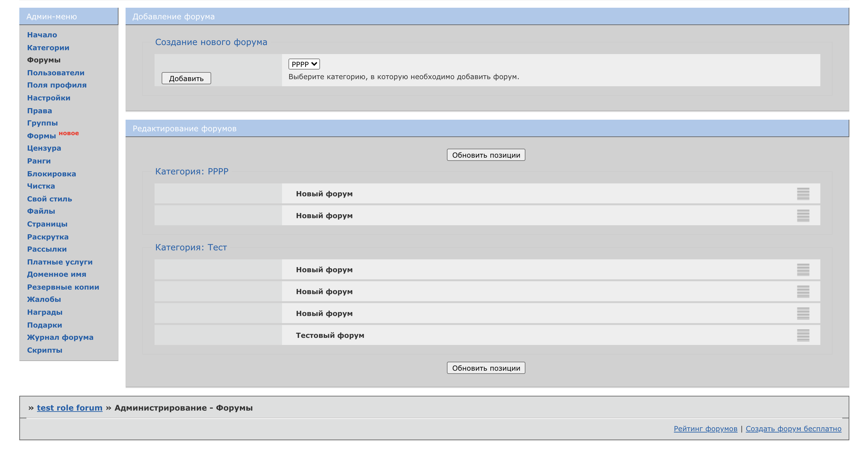The height and width of the screenshot is (464, 868).
Task: Click second Новый форум name under Категория: Тест
Action: click(324, 292)
